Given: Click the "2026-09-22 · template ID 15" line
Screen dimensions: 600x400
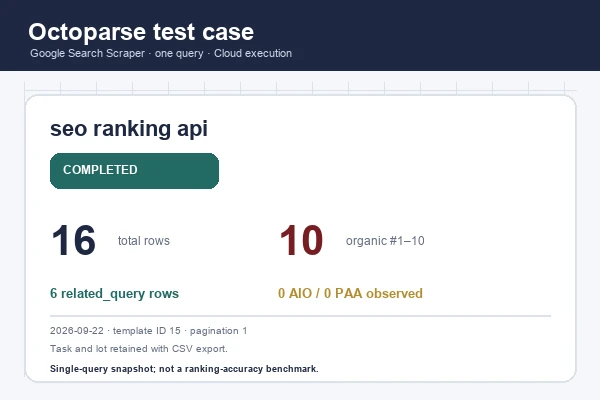Looking at the screenshot, I should tap(148, 331).
